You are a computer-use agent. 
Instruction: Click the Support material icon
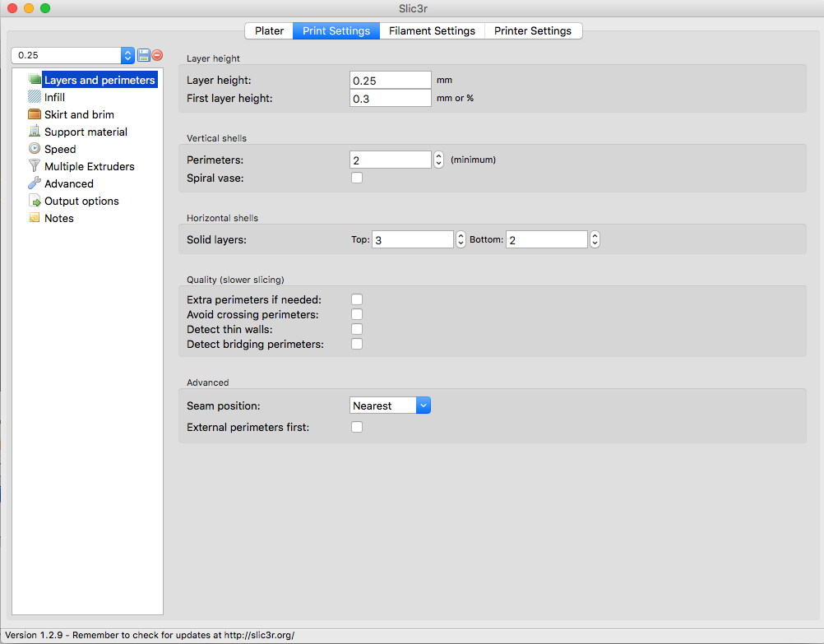pyautogui.click(x=35, y=132)
